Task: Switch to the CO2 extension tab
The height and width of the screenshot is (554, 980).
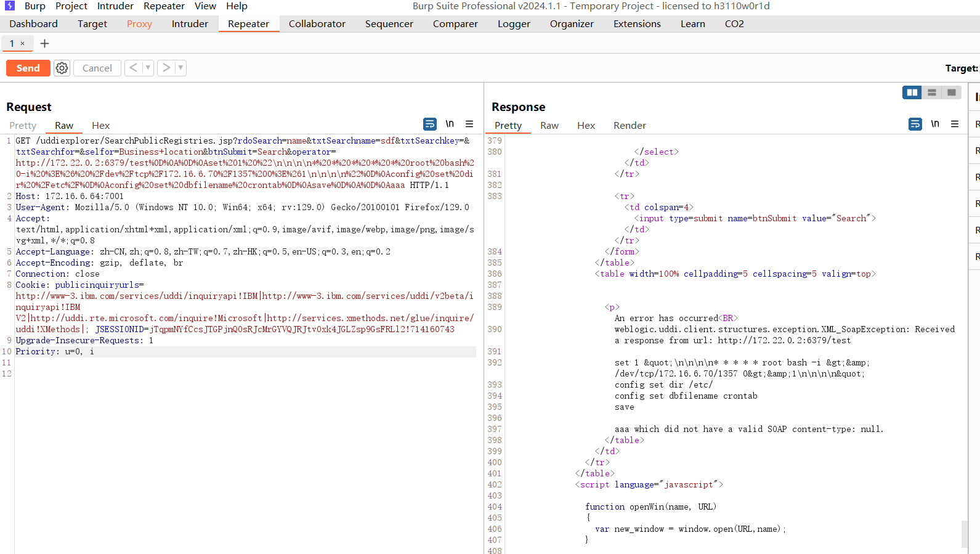Action: click(734, 24)
